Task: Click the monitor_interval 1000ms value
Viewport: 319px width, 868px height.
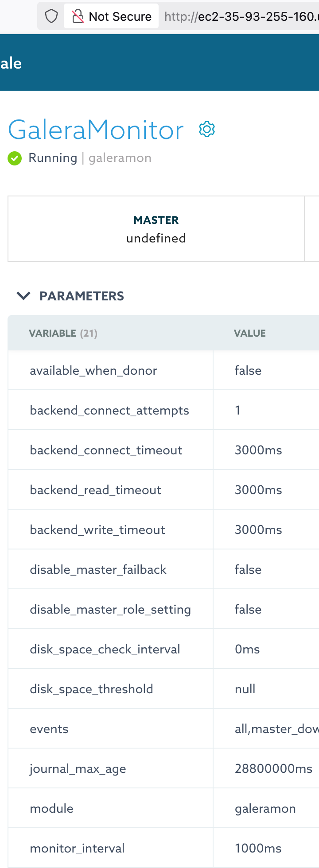Action: (258, 848)
